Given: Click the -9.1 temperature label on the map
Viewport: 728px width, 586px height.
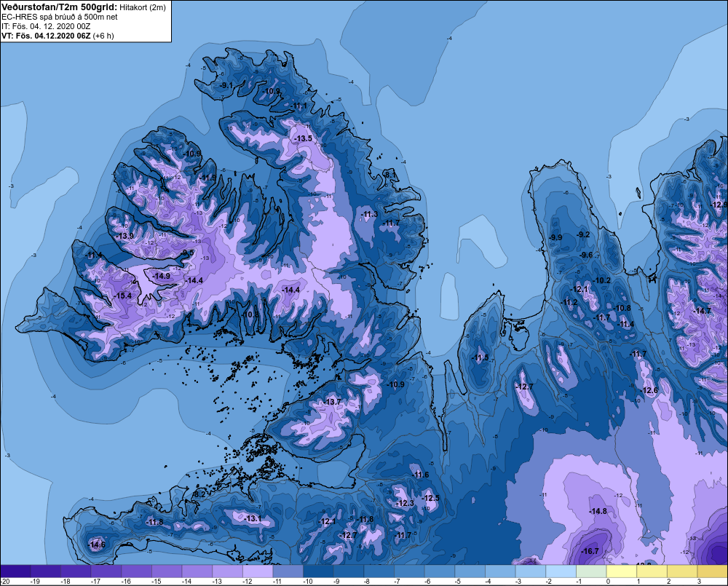Looking at the screenshot, I should [226, 85].
